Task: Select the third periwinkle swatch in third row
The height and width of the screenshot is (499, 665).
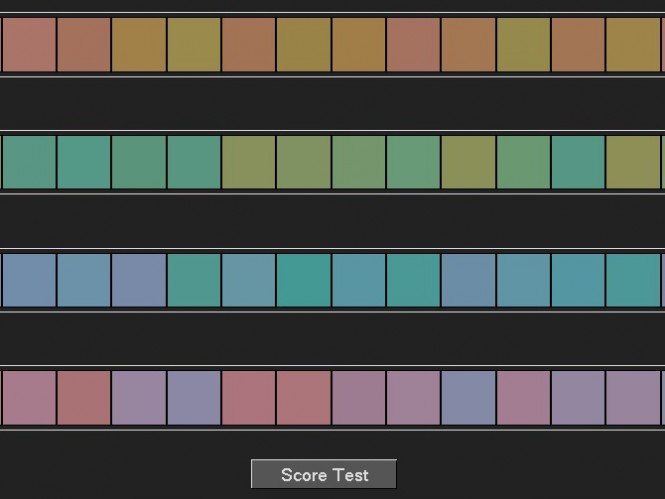Action: (139, 280)
